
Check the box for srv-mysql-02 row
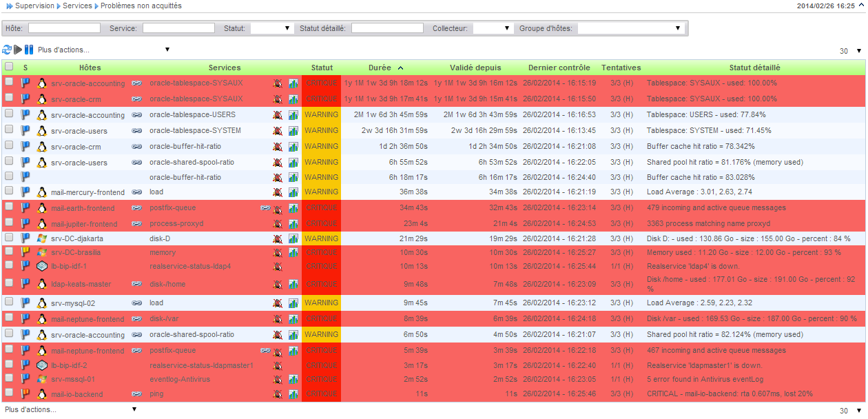pos(9,301)
